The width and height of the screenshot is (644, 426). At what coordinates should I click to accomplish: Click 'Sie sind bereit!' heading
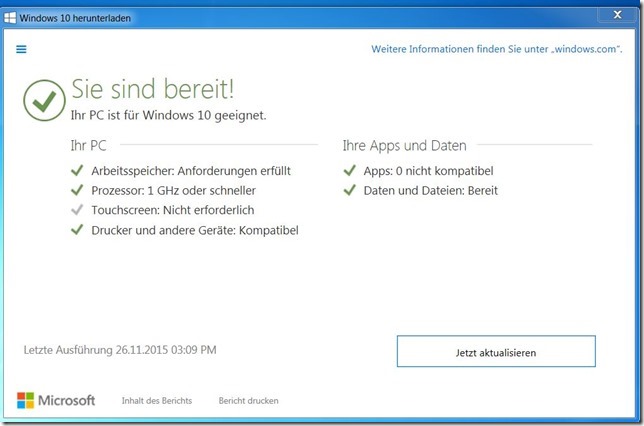point(153,89)
